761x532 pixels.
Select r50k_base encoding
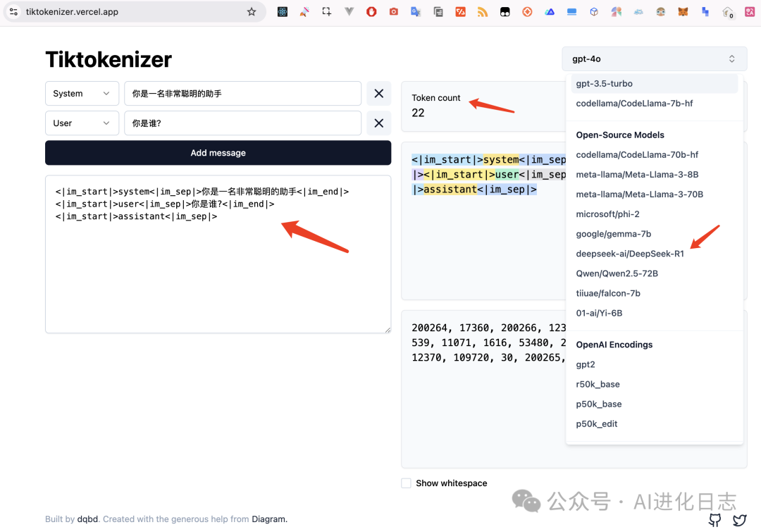pyautogui.click(x=654, y=385)
